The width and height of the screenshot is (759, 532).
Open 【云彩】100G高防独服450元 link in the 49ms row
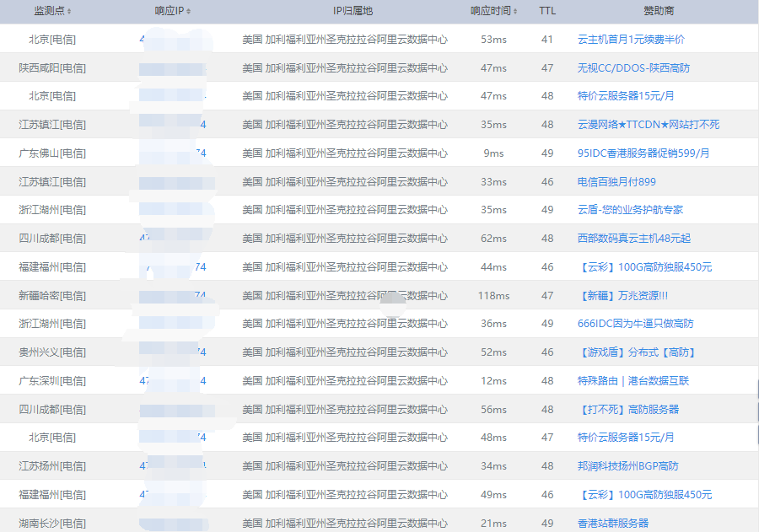645,494
